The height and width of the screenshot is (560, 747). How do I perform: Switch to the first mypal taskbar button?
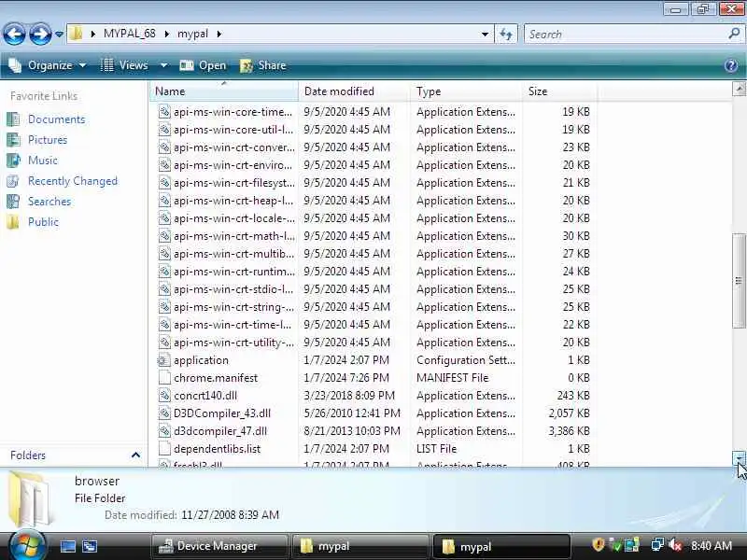click(x=360, y=546)
